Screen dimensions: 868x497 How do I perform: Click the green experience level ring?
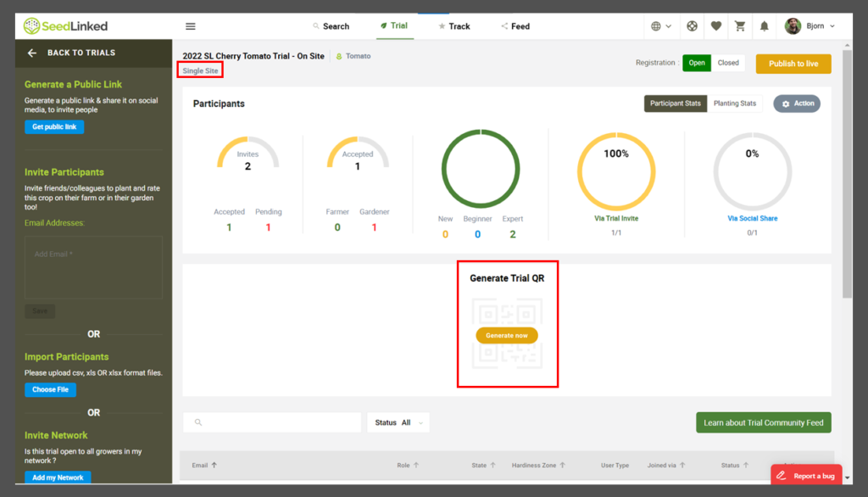click(481, 169)
